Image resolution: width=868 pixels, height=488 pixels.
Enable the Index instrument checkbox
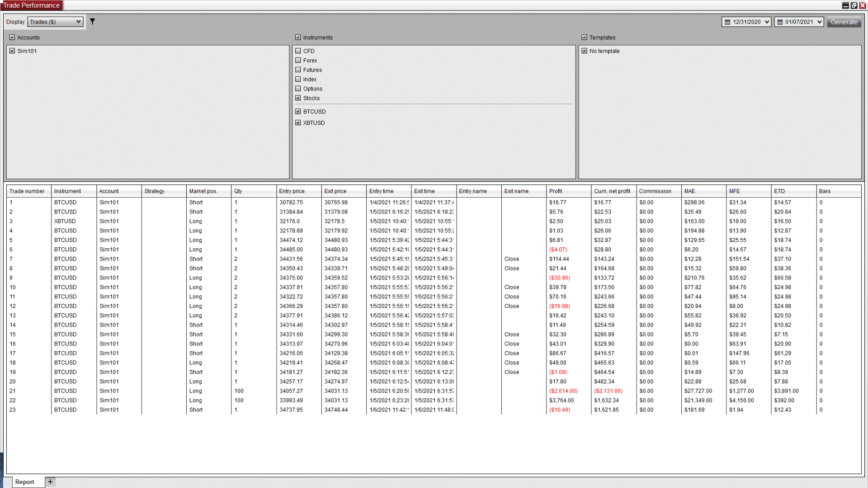point(298,79)
